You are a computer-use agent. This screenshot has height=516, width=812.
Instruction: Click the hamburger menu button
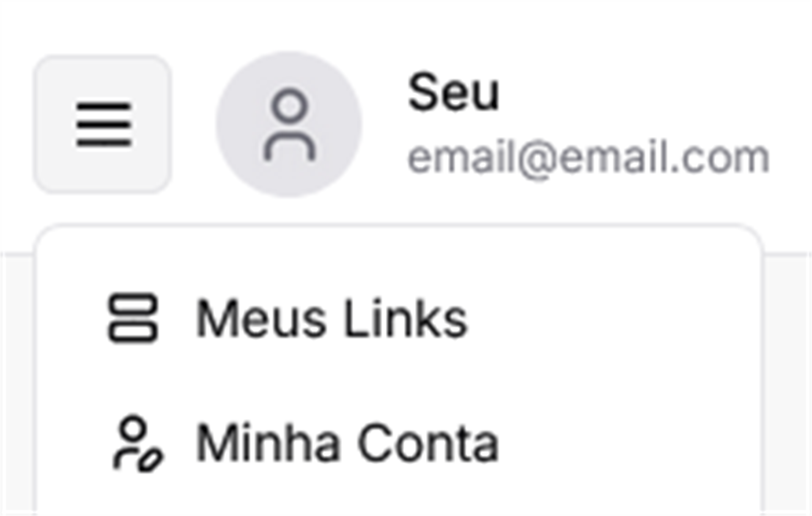point(103,124)
